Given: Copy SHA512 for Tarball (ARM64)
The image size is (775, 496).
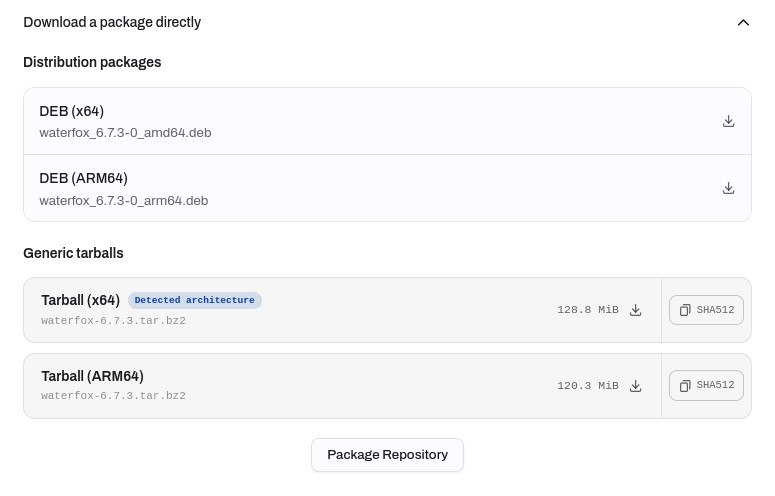Looking at the screenshot, I should (706, 385).
